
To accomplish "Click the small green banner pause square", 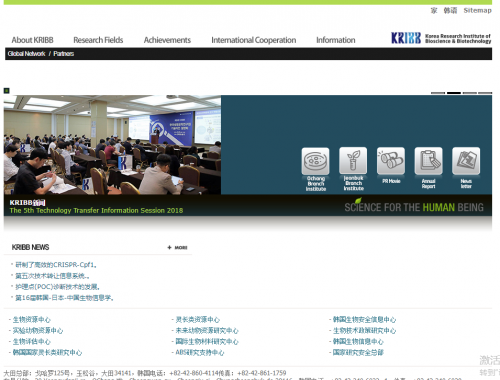I will click(6, 90).
